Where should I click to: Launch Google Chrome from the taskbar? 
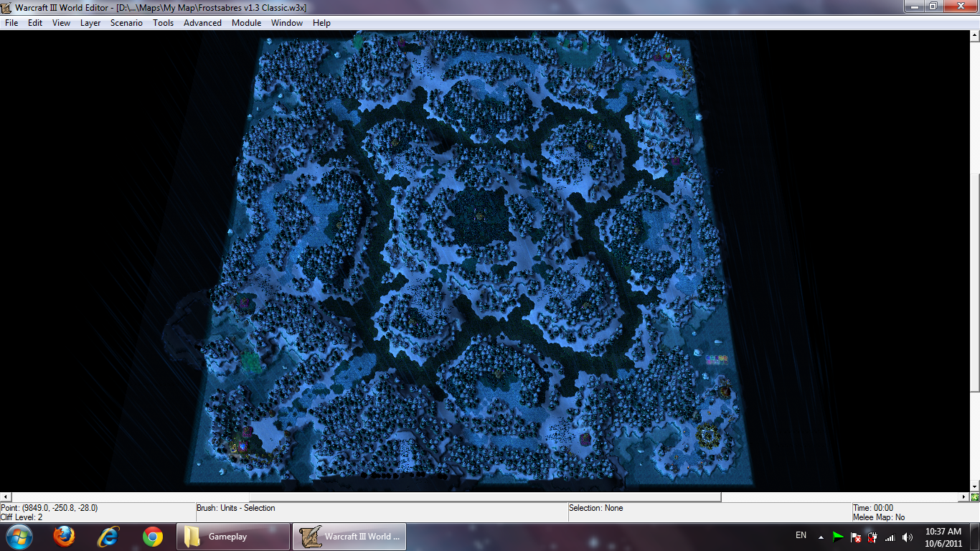(152, 537)
